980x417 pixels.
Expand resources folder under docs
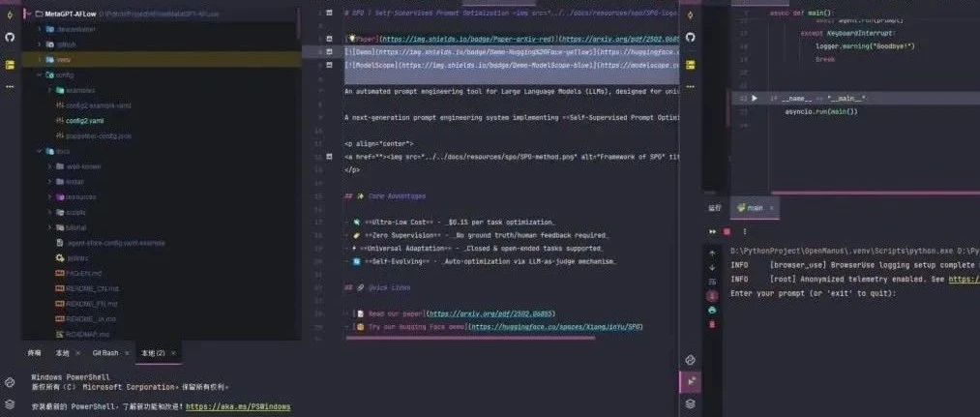(x=49, y=197)
